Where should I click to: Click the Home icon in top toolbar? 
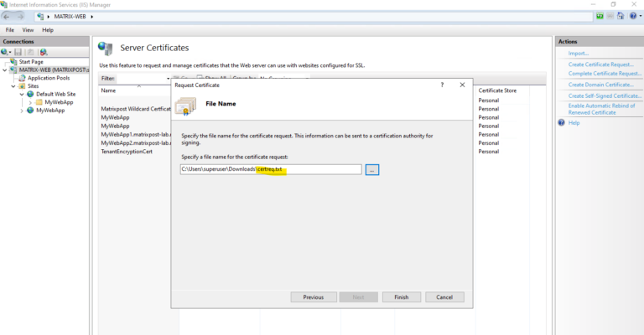621,16
